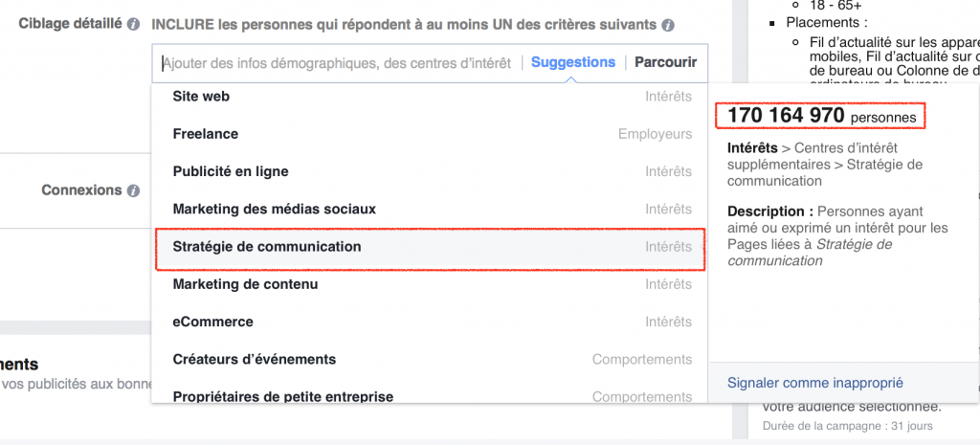This screenshot has width=980, height=445.
Task: Click the info icon beside Ciblage détaillé
Action: click(x=133, y=24)
